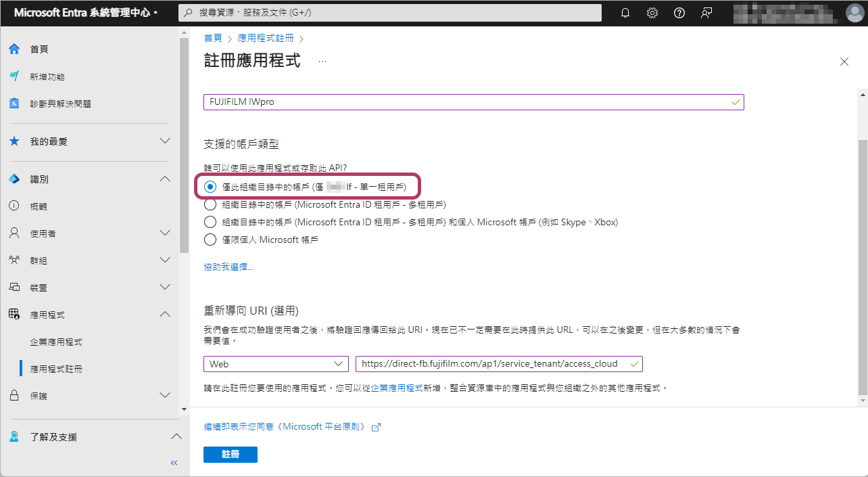Open notifications bell icon
868x477 pixels.
[x=625, y=13]
